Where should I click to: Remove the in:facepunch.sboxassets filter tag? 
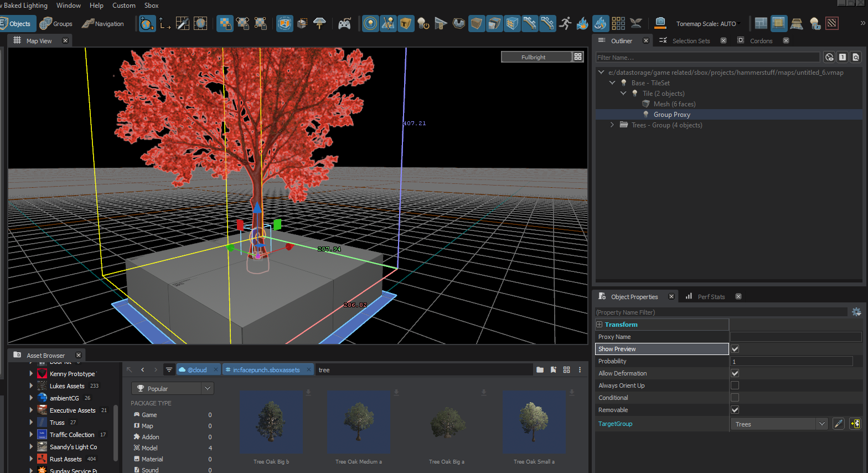pyautogui.click(x=309, y=370)
